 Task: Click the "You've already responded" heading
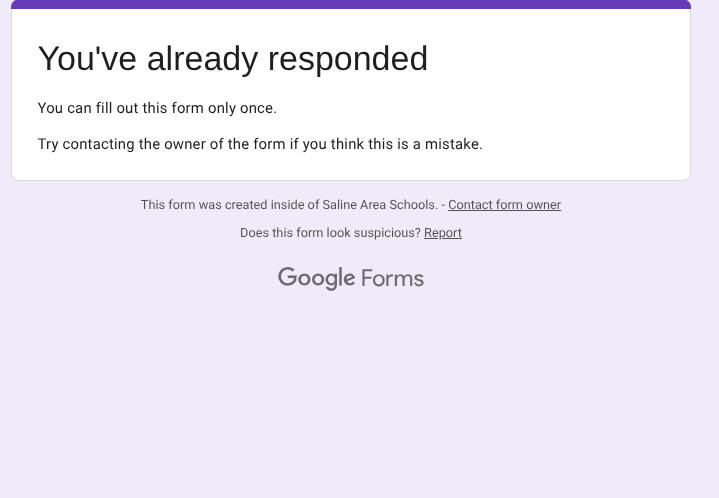pyautogui.click(x=233, y=59)
